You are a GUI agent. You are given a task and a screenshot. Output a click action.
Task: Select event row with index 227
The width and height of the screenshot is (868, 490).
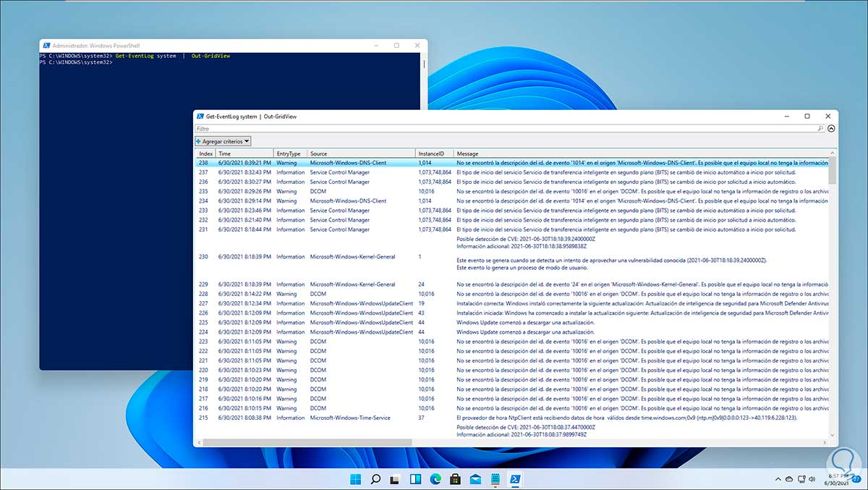click(512, 303)
